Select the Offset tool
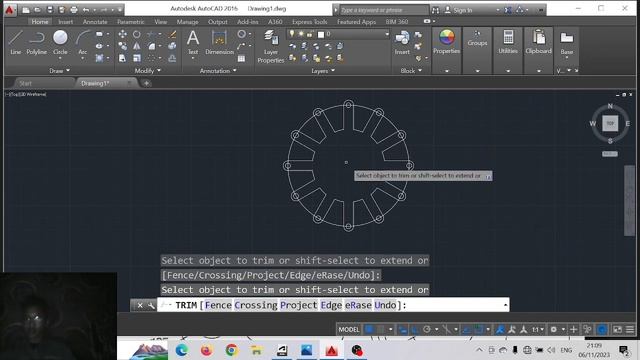The width and height of the screenshot is (640, 360). pyautogui.click(x=172, y=58)
